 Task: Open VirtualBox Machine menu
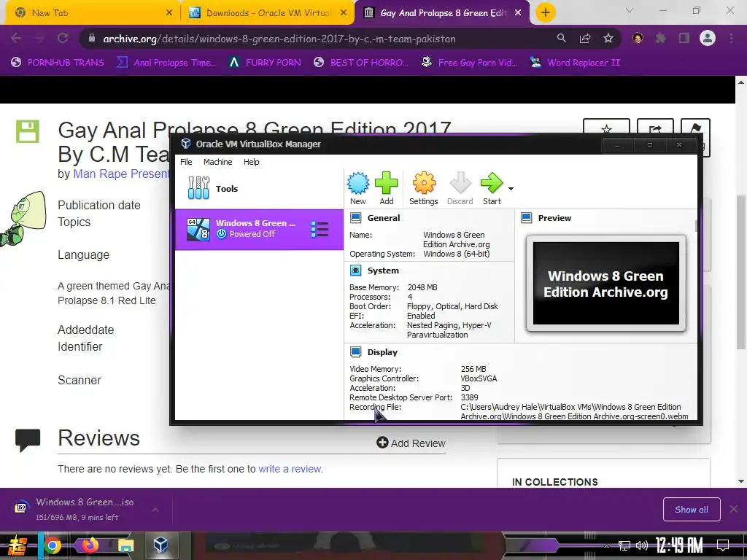(x=217, y=162)
